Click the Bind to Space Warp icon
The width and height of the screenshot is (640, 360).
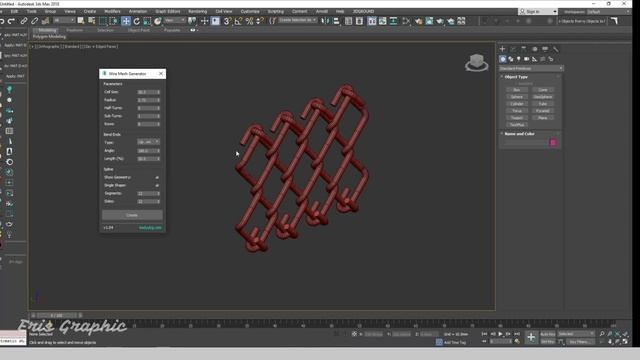point(45,21)
